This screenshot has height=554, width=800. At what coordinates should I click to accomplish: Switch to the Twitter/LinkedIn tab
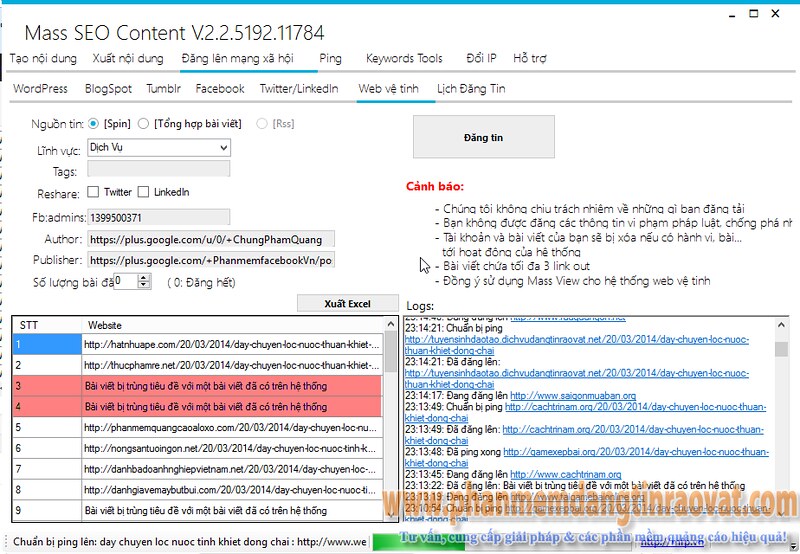coord(299,89)
